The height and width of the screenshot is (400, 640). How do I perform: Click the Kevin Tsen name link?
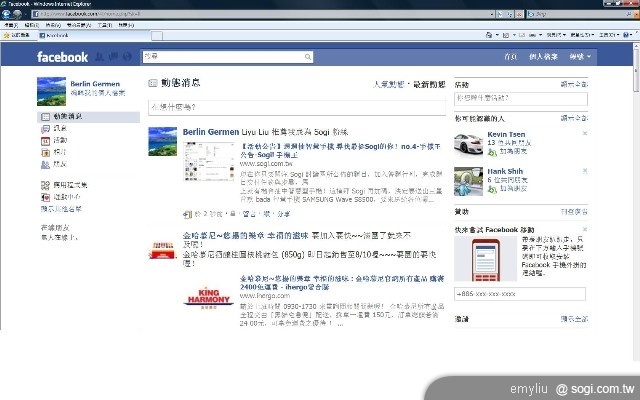tap(506, 133)
